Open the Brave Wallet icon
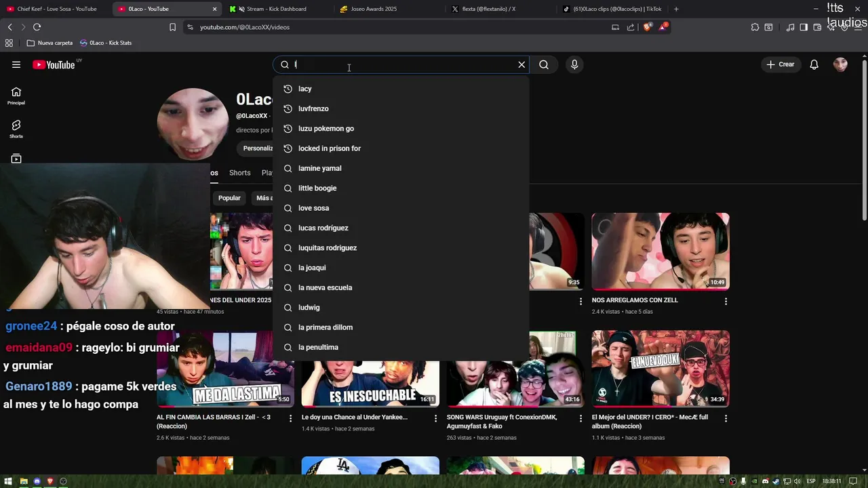Image resolution: width=868 pixels, height=488 pixels. [x=818, y=27]
